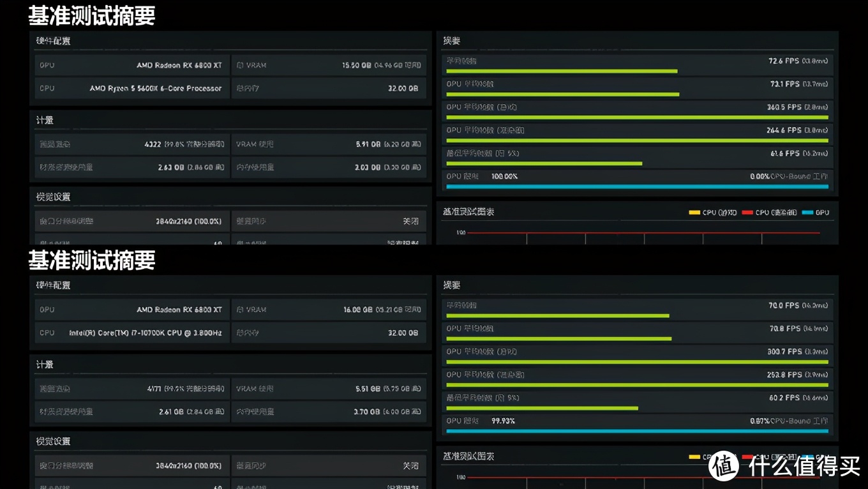Select the 3.70 GB memory usage value
868x489 pixels.
(x=367, y=411)
